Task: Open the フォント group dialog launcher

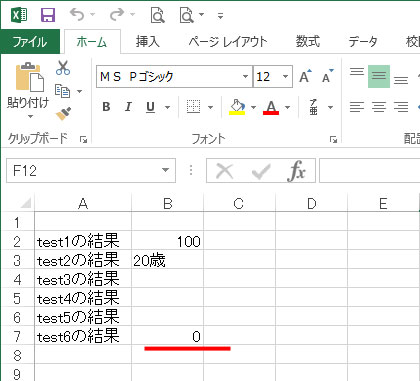Action: click(x=333, y=140)
